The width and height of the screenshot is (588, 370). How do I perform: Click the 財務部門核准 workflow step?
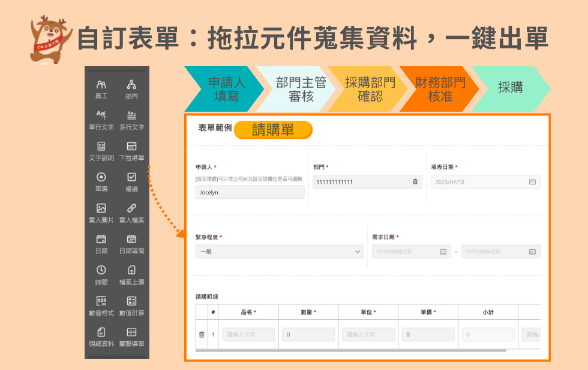click(x=440, y=89)
